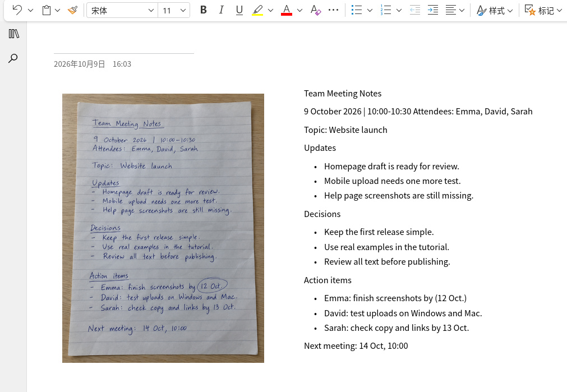Viewport: 567px width, 392px height.
Task: Expand the highlight color dropdown arrow
Action: [x=270, y=11]
